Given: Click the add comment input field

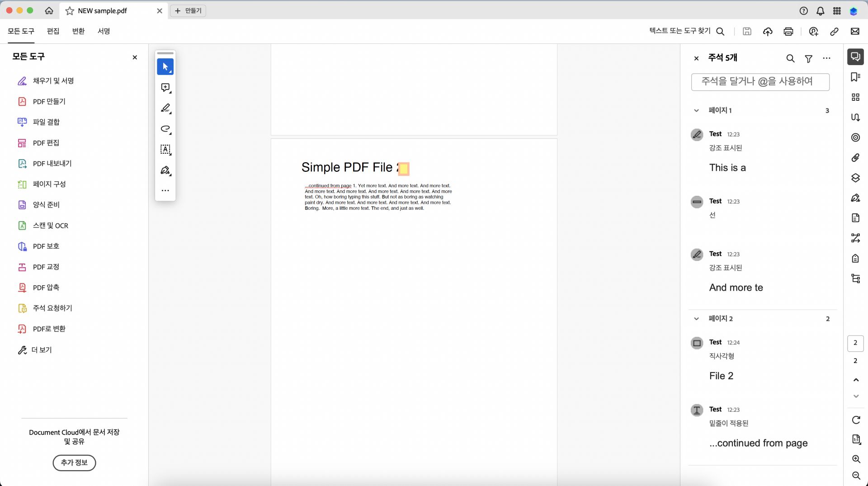Looking at the screenshot, I should coord(760,82).
